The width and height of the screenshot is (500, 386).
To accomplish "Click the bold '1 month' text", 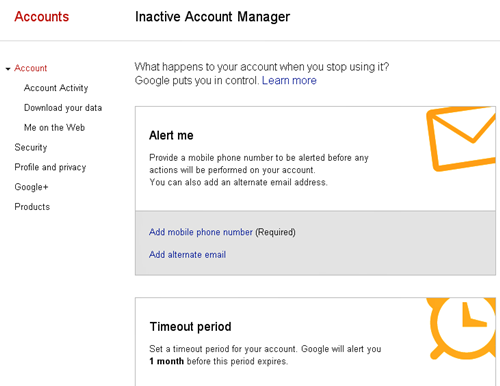I will point(166,361).
